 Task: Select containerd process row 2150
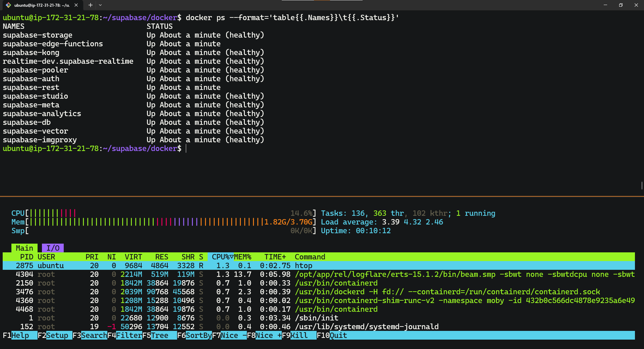coord(319,283)
